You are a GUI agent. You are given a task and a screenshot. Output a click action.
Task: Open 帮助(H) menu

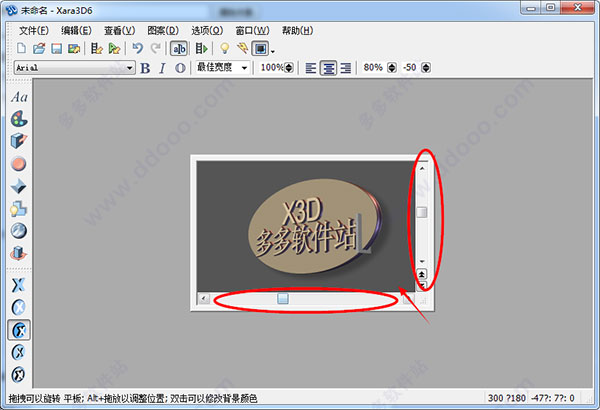[297, 31]
